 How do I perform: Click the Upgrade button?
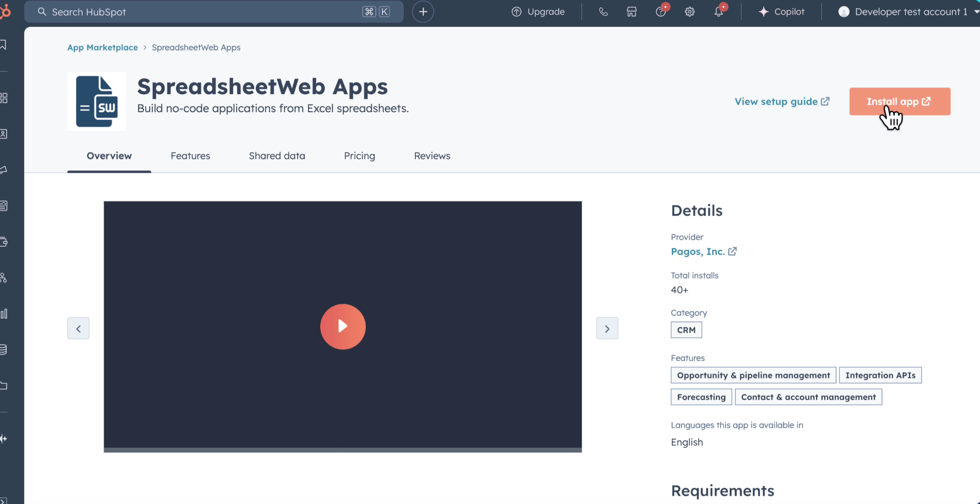538,12
